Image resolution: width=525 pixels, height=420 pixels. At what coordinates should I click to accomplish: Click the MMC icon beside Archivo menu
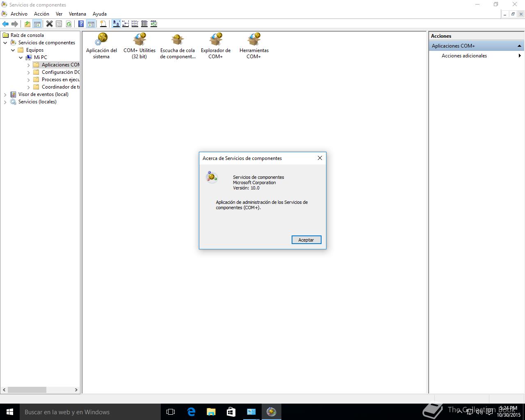[4, 14]
